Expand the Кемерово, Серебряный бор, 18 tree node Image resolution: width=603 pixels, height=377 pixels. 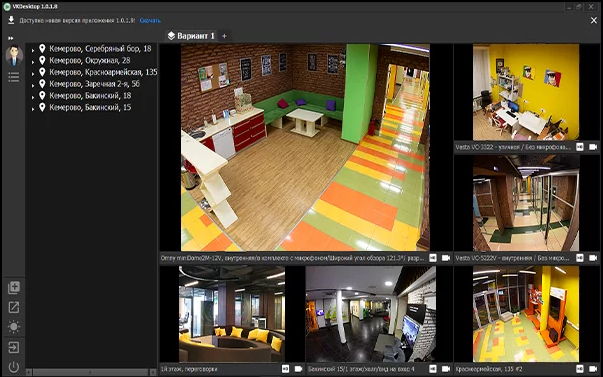point(33,50)
